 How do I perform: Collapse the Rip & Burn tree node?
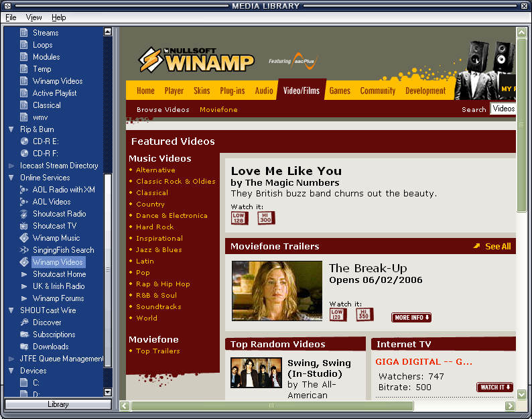click(11, 129)
